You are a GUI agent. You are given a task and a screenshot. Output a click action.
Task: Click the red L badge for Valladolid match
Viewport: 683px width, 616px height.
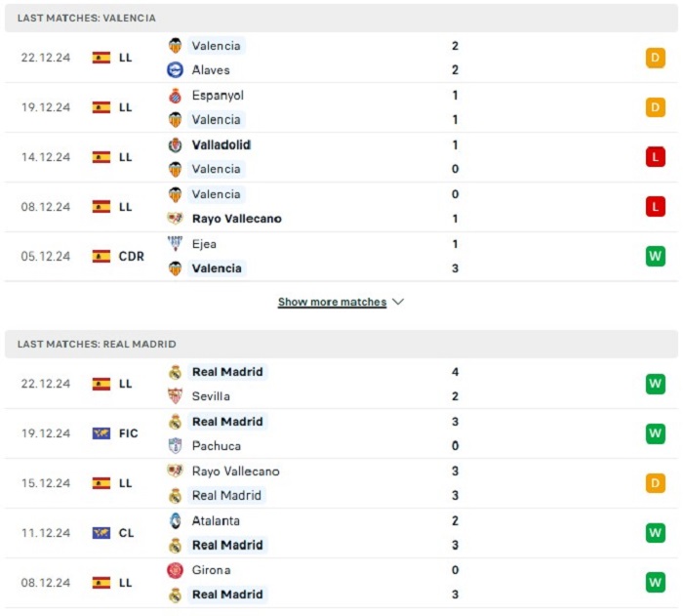[655, 157]
